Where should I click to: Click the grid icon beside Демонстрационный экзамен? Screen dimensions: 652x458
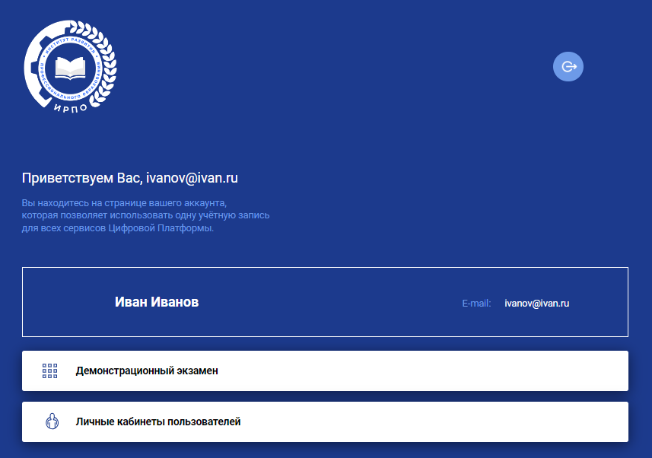50,371
